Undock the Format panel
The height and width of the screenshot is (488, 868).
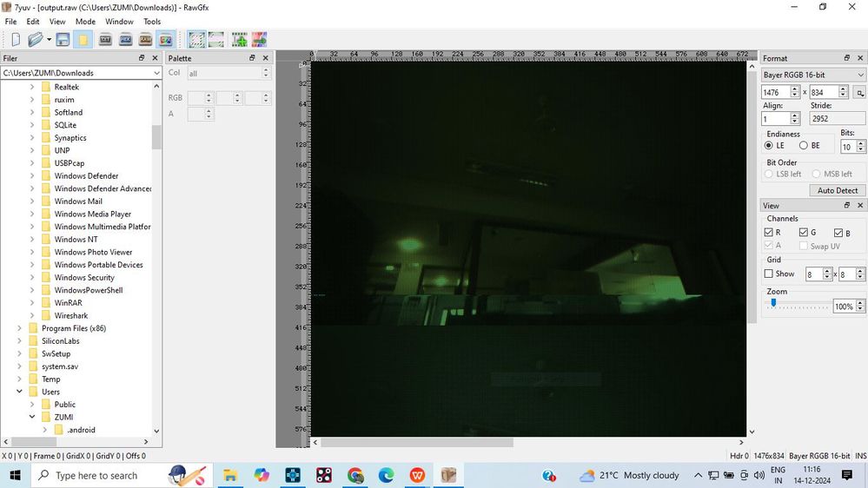(x=847, y=57)
